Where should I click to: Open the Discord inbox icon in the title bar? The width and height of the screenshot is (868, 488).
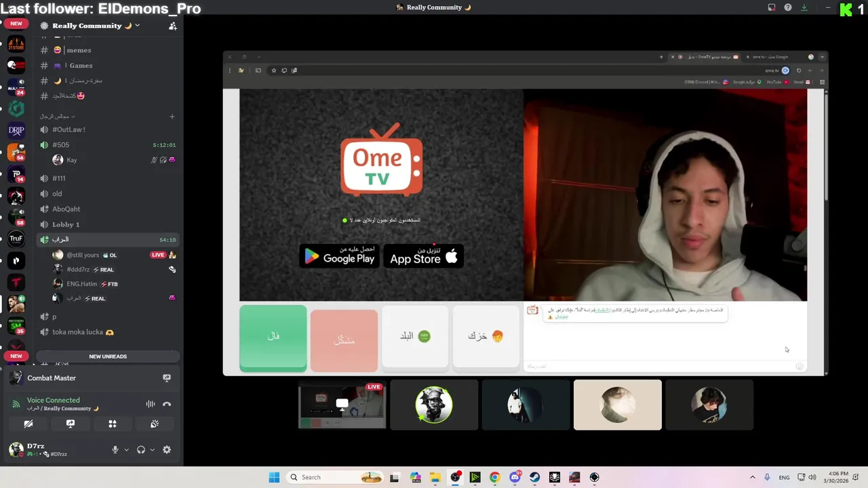(772, 7)
